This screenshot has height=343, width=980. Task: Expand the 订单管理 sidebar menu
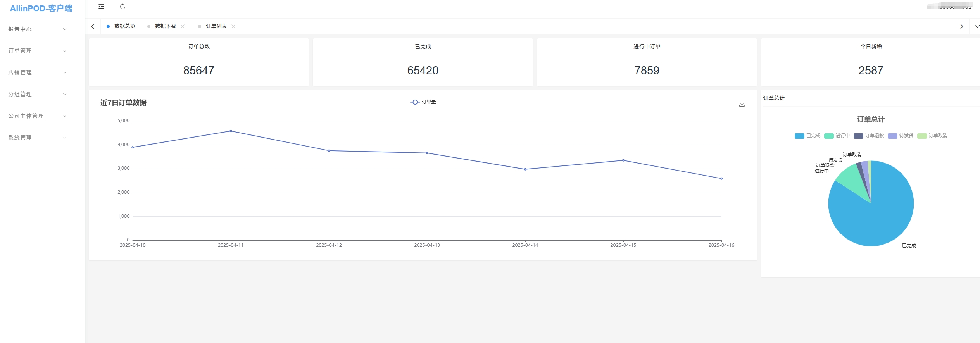(37, 51)
